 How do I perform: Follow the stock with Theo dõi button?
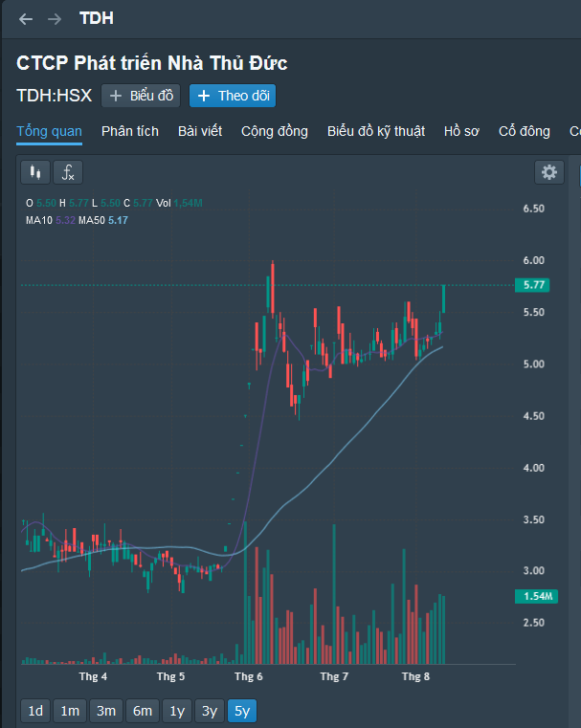point(233,96)
